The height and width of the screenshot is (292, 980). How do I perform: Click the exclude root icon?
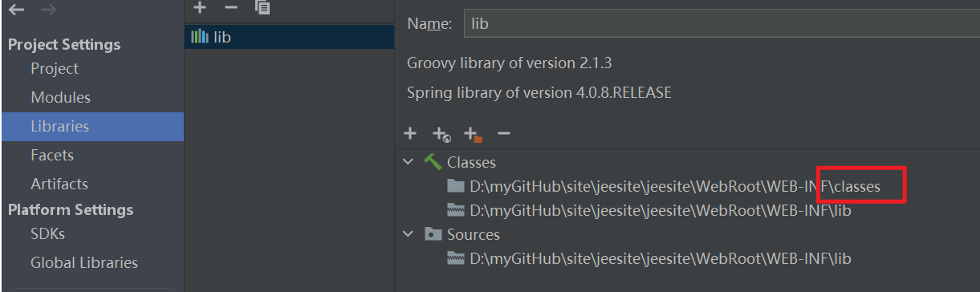point(473,134)
